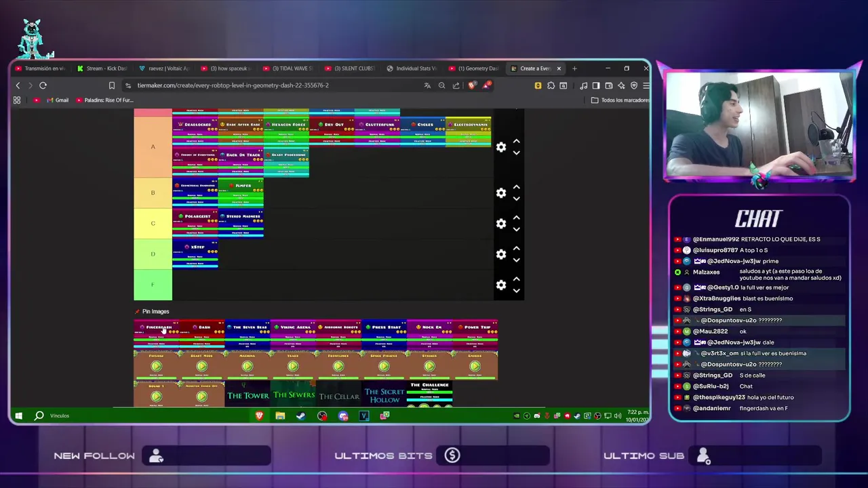Open settings gear for tier B row
The width and height of the screenshot is (868, 488).
501,193
